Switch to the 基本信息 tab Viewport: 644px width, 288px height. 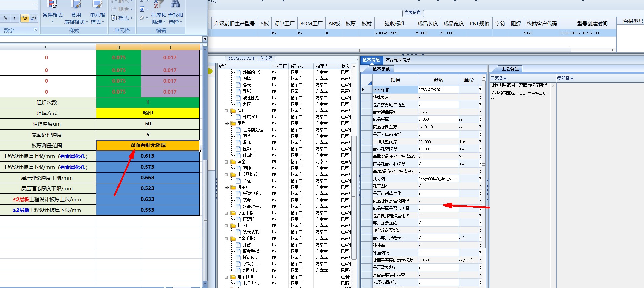(371, 60)
